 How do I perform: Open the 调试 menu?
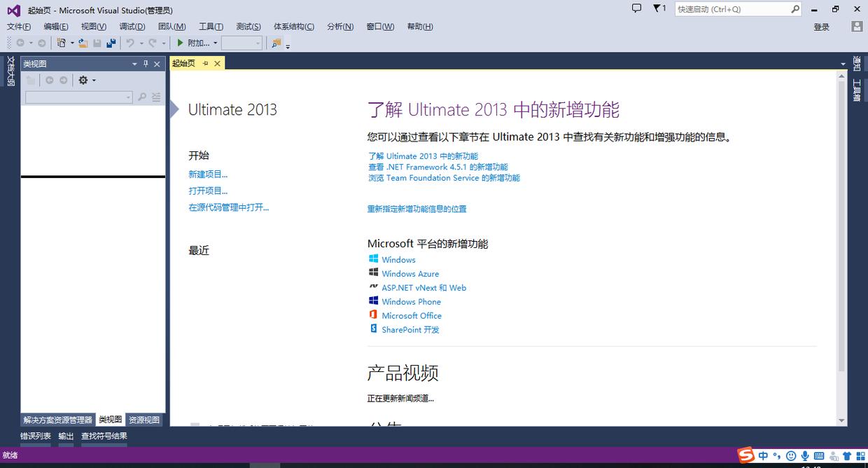tap(132, 27)
